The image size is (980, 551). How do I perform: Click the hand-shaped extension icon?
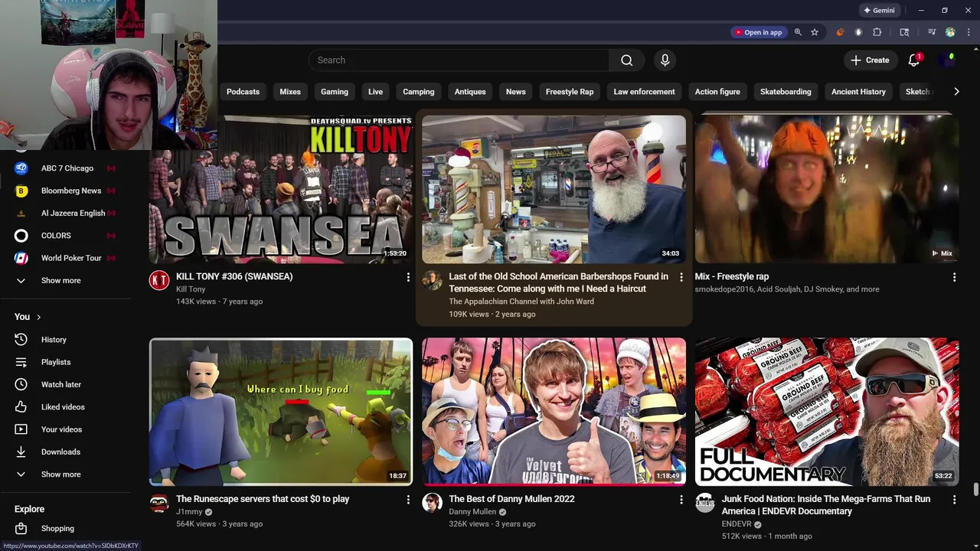coord(858,32)
